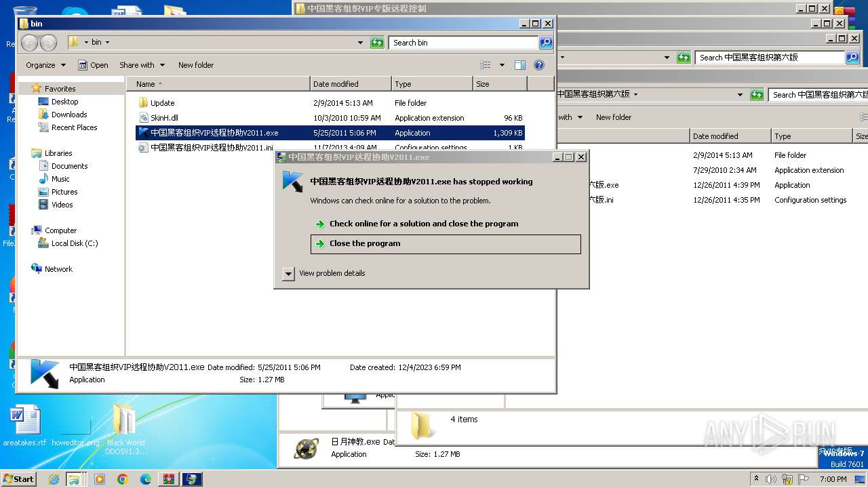
Task: Refresh the bin folder address bar
Action: pyautogui.click(x=377, y=43)
